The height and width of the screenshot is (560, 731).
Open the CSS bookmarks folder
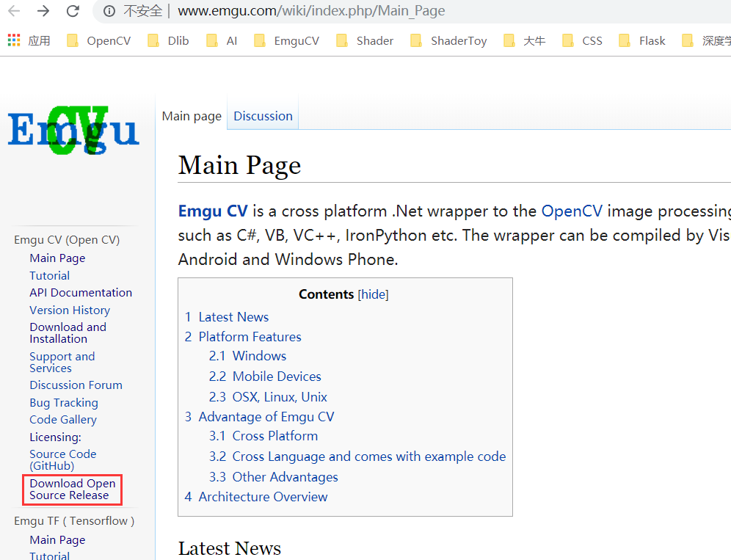[592, 40]
